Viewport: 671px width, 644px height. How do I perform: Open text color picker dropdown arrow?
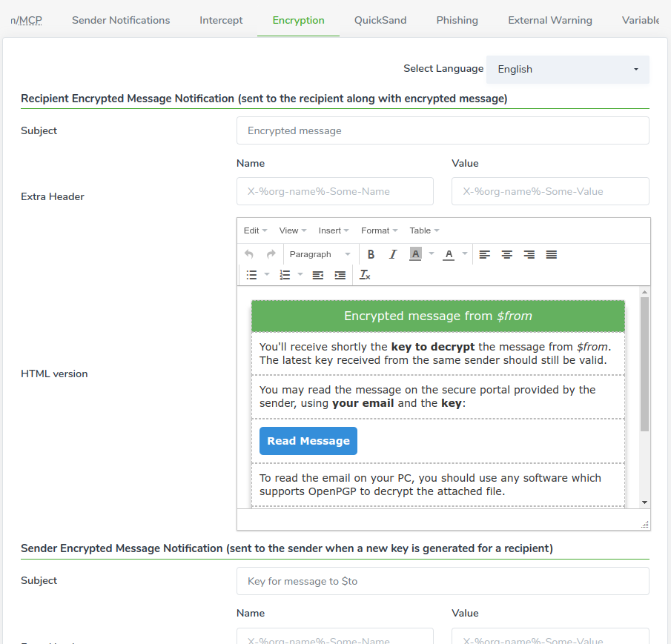(x=465, y=254)
